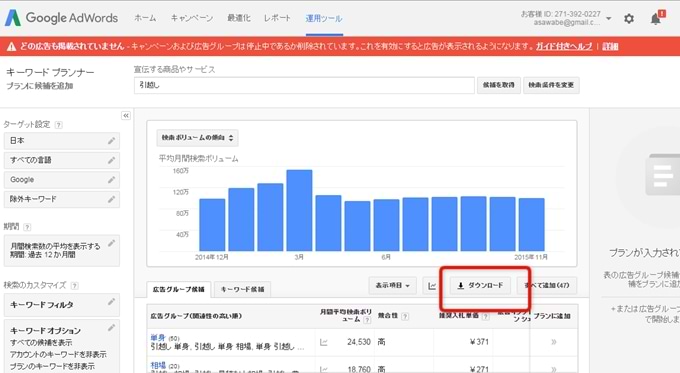680x373 pixels.
Task: Open the 運用ツール menu
Action: [324, 18]
